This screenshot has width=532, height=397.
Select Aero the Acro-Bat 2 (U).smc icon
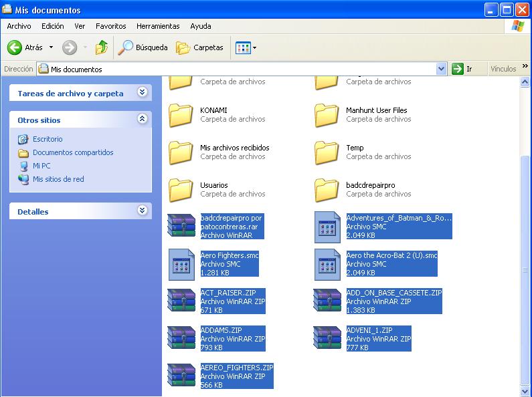click(x=327, y=265)
